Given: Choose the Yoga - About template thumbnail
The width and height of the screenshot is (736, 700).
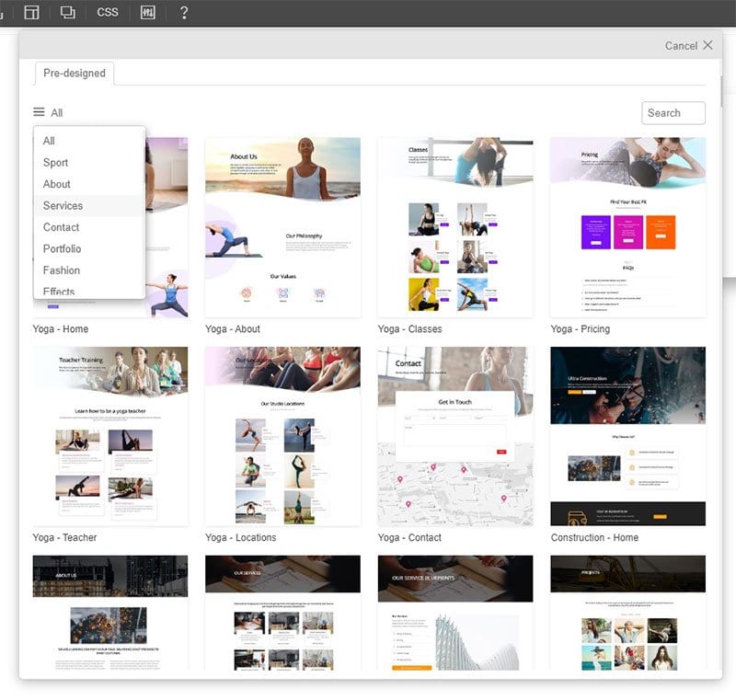Looking at the screenshot, I should 282,227.
